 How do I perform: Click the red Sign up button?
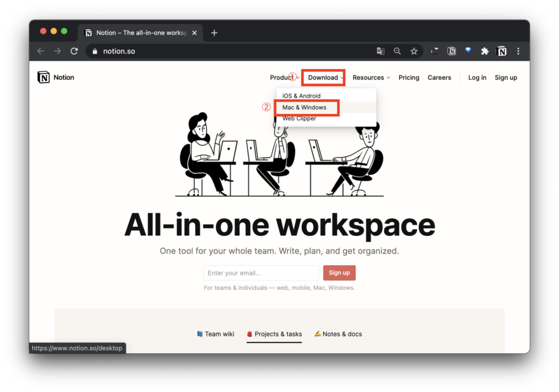pyautogui.click(x=339, y=273)
